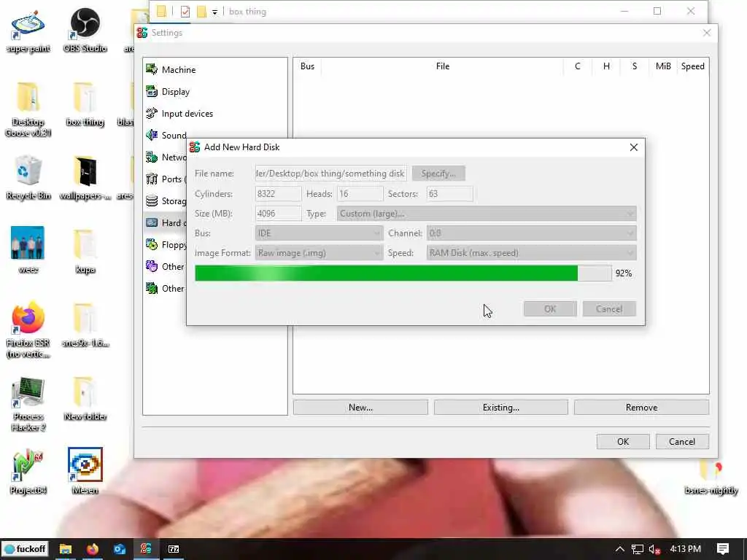This screenshot has height=560, width=747.
Task: Open first Other settings category
Action: (x=165, y=267)
